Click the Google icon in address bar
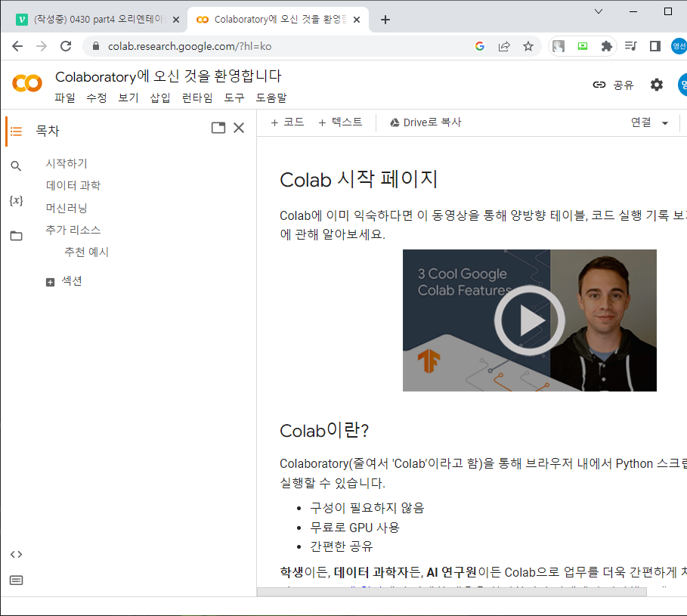The height and width of the screenshot is (616, 687). click(480, 46)
